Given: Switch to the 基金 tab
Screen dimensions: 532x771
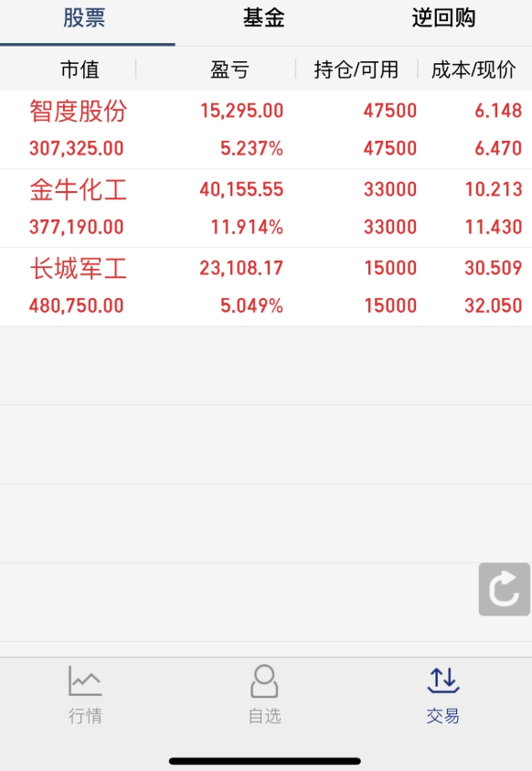Looking at the screenshot, I should coord(264,18).
